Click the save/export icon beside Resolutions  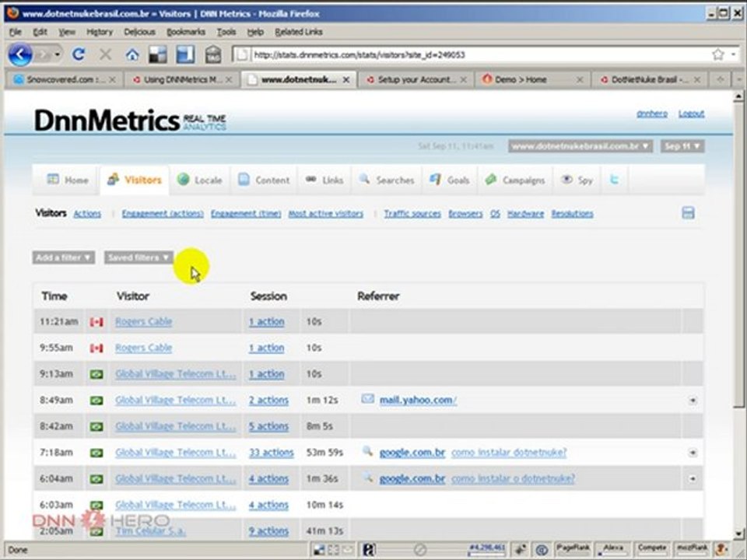(x=688, y=213)
